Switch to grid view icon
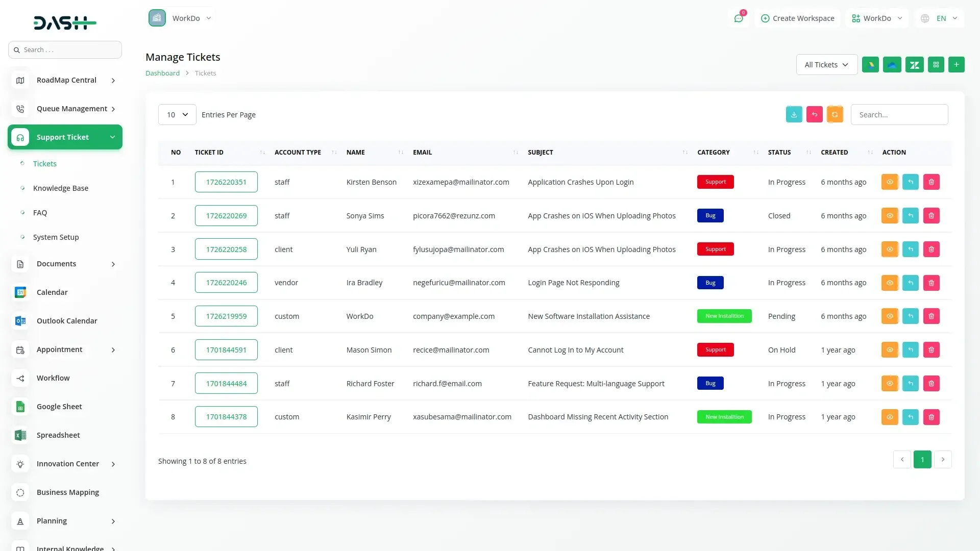The width and height of the screenshot is (980, 551). [x=936, y=65]
